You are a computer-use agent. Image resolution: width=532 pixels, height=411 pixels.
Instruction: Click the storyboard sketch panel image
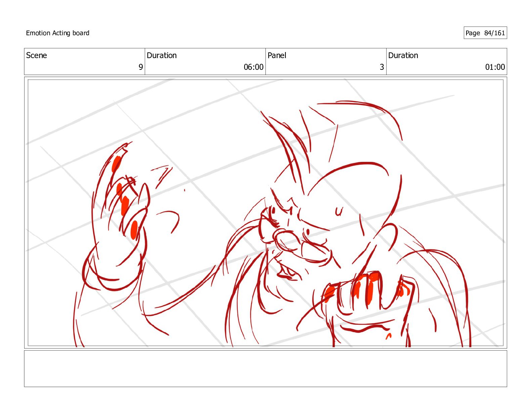pyautogui.click(x=265, y=213)
